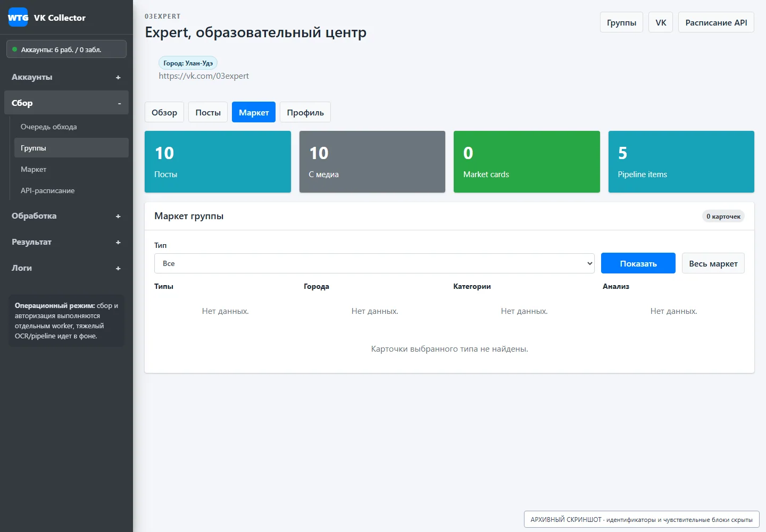Expand the Результат sidebar section
Screen dimensions: 766x532
[x=66, y=242]
